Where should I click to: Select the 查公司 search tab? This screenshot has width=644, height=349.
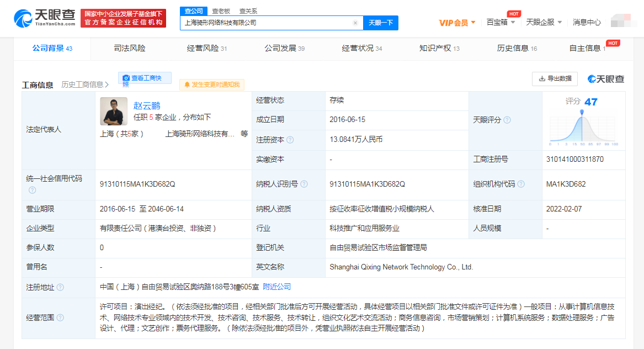click(x=194, y=11)
